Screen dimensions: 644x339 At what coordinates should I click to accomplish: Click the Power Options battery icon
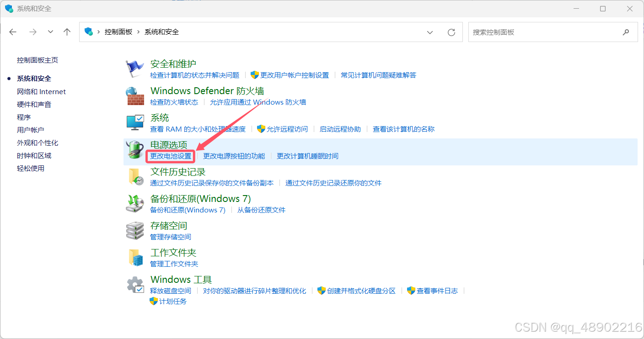(x=135, y=150)
